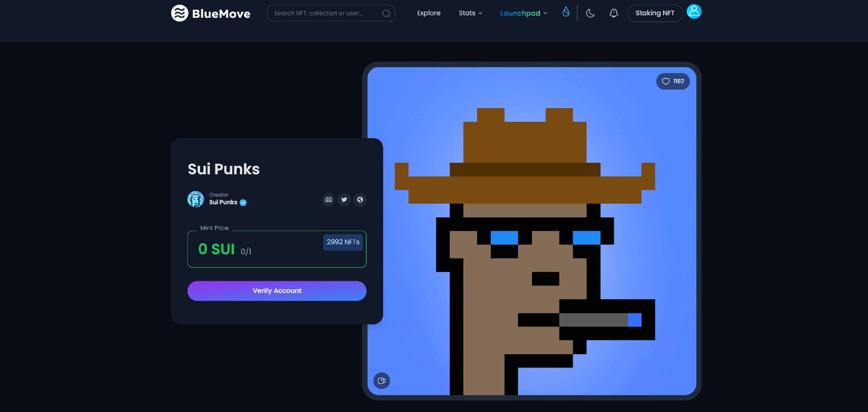This screenshot has width=868, height=412.
Task: Focus the Search NFT, collection or user field
Action: tap(331, 13)
